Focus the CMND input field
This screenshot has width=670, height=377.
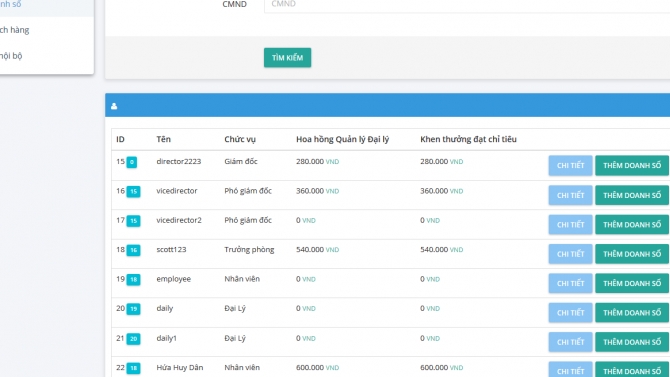click(467, 5)
